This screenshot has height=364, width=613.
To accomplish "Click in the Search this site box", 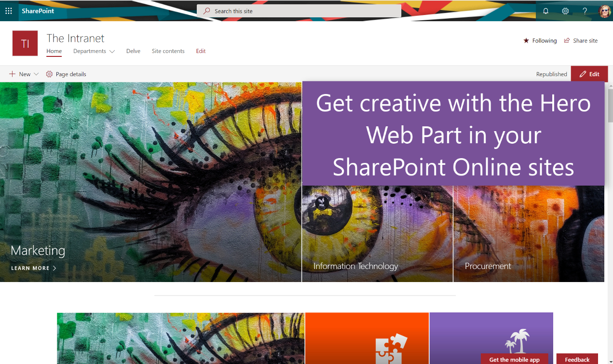I will click(299, 11).
